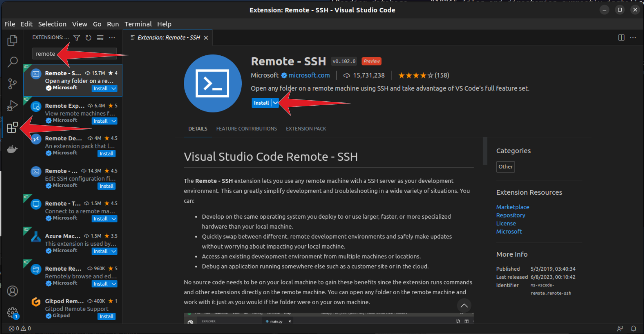The image size is (644, 334).
Task: Select Azure Machine Learning Remote in list
Action: click(x=73, y=243)
